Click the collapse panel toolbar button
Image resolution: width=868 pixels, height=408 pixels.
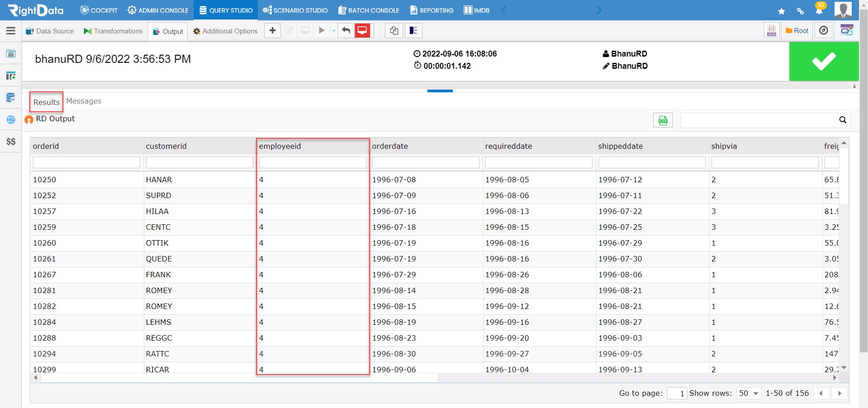pyautogui.click(x=413, y=30)
